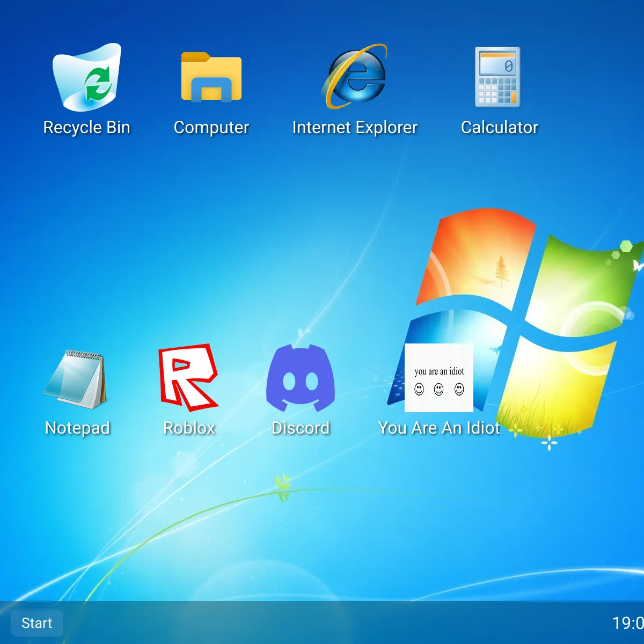
Task: Select the Computer folder icon
Action: [x=211, y=77]
